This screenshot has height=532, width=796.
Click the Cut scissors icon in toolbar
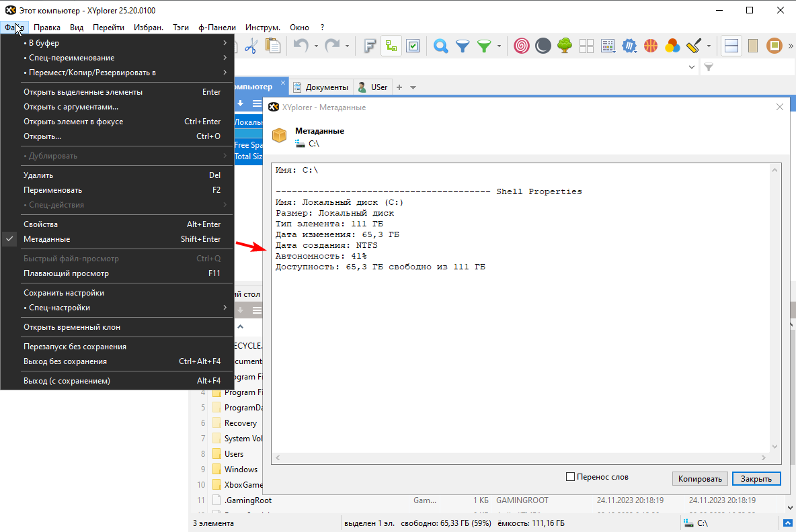pos(251,46)
